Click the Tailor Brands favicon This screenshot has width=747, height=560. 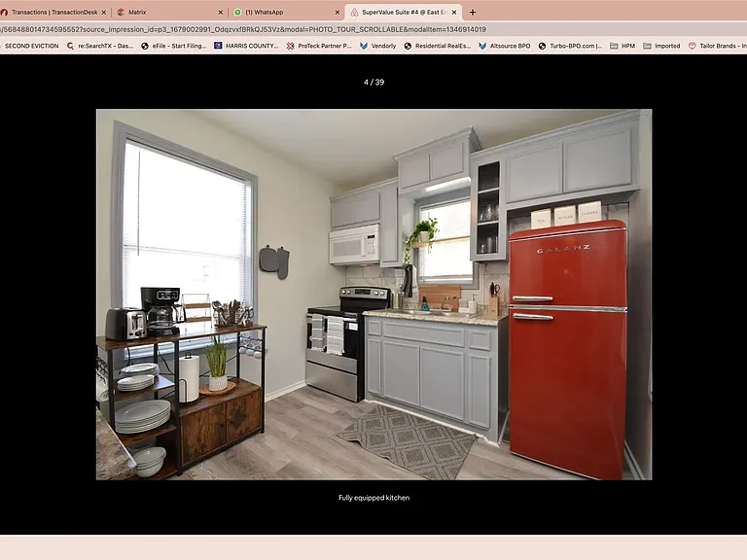click(693, 47)
